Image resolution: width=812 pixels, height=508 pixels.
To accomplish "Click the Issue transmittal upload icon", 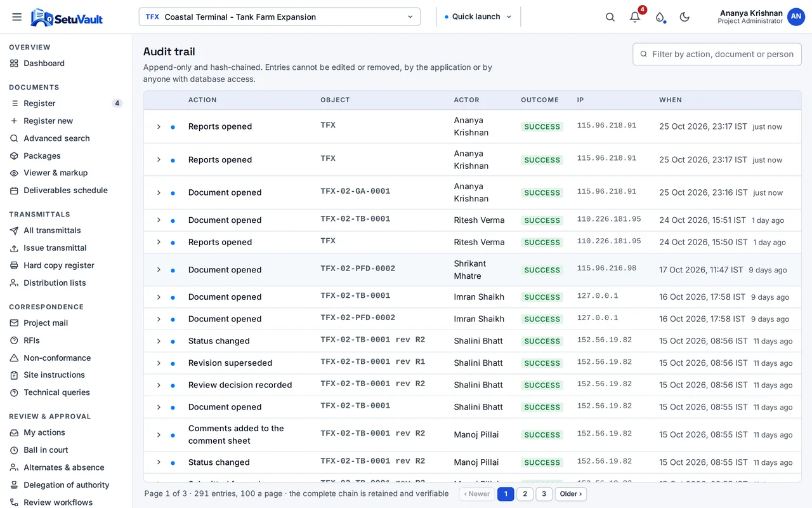I will pyautogui.click(x=14, y=248).
